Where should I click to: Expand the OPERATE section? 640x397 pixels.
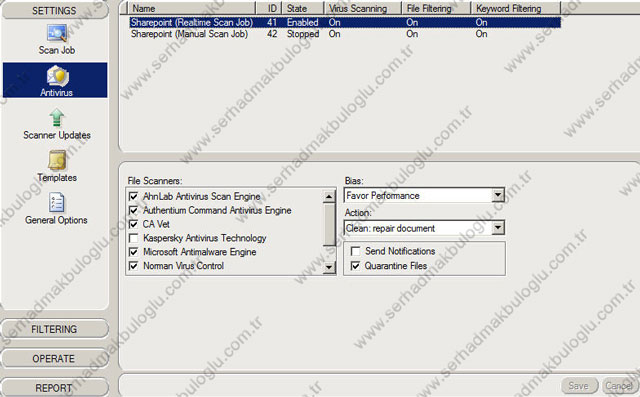[55, 358]
